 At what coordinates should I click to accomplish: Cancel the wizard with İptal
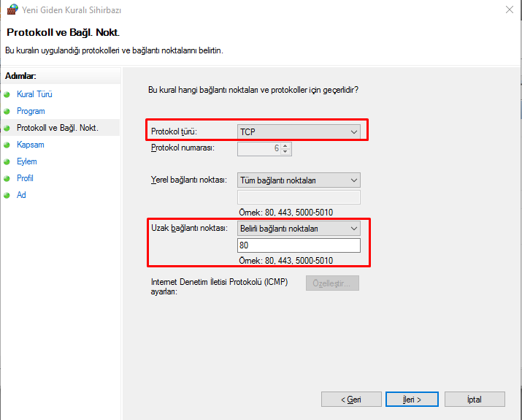point(474,400)
